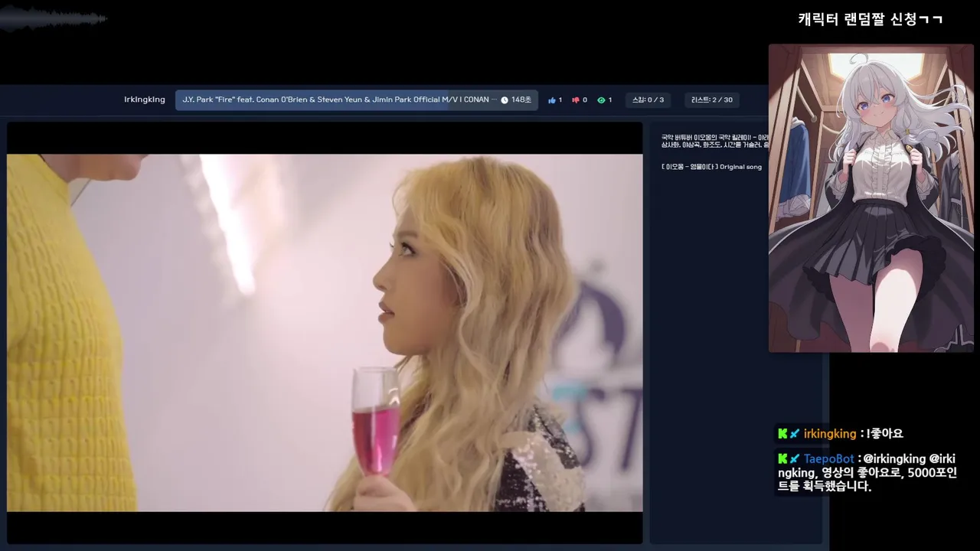Click the irkingking username in chat

click(x=830, y=434)
